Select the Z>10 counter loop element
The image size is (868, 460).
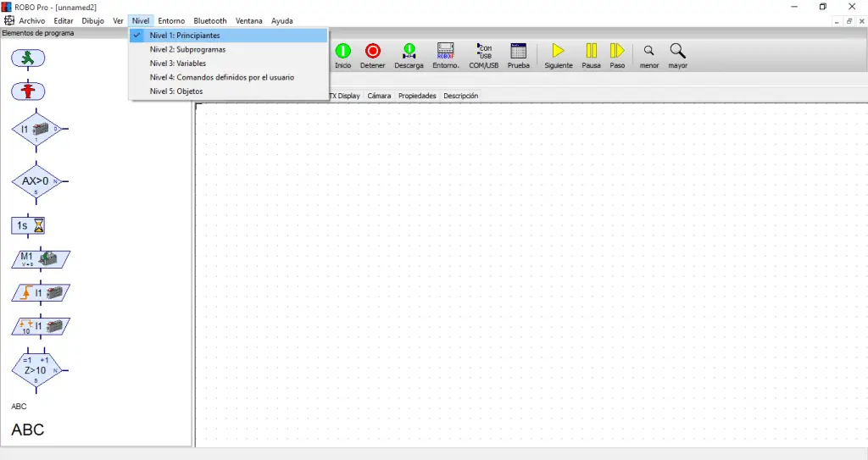point(36,369)
